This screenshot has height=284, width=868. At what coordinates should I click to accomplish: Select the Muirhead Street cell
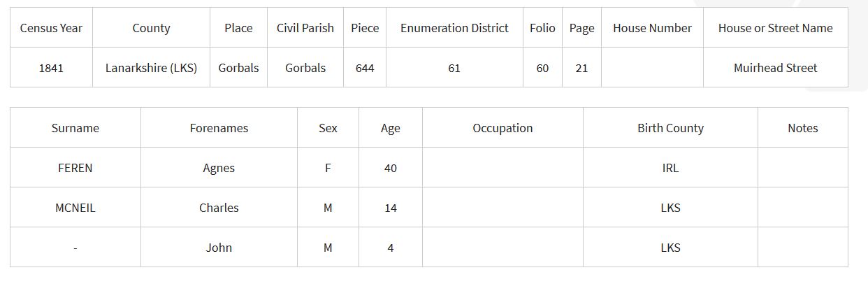tap(775, 68)
